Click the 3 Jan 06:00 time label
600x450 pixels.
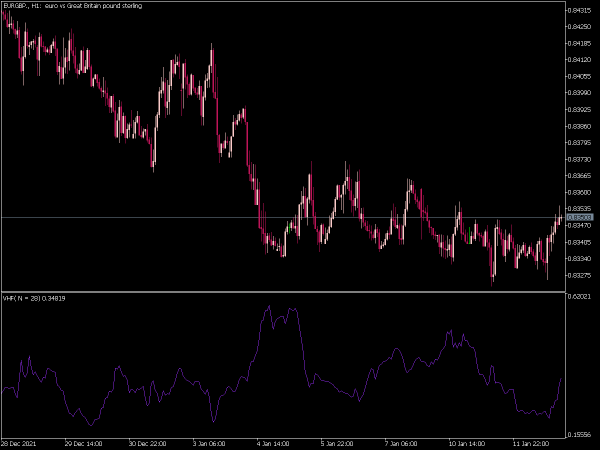tap(209, 444)
